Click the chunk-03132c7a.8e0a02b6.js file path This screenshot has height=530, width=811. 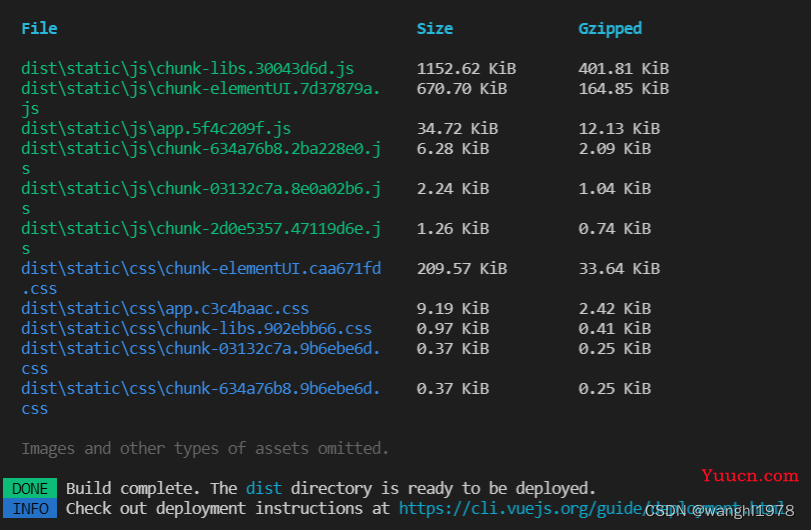201,199
